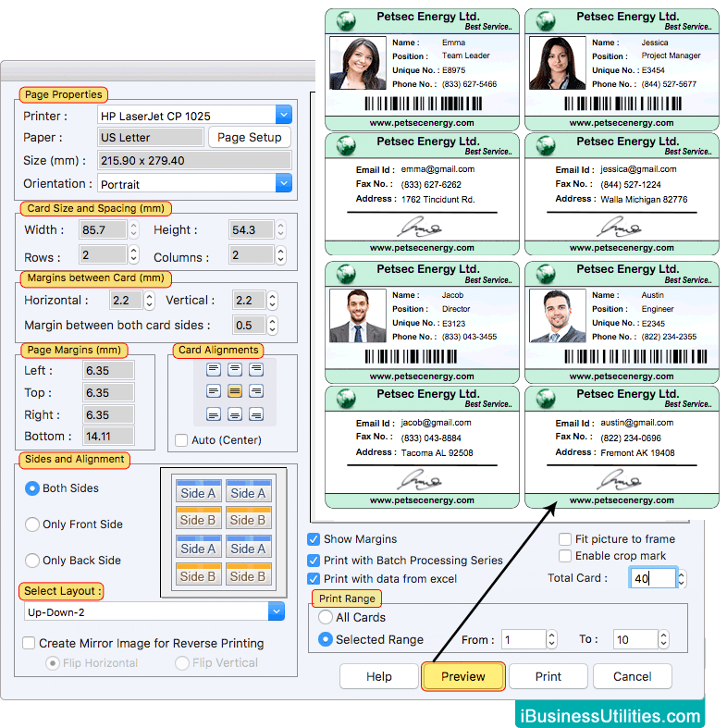The width and height of the screenshot is (727, 728).
Task: Enable crop mark checkbox
Action: (x=565, y=556)
